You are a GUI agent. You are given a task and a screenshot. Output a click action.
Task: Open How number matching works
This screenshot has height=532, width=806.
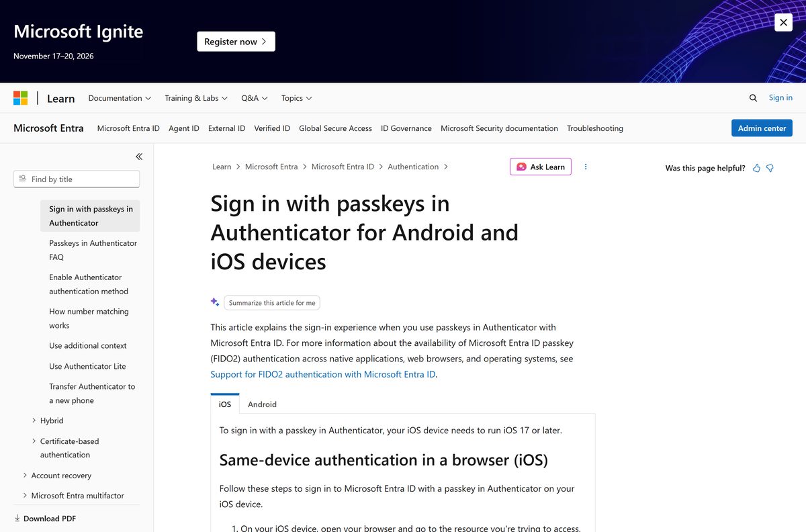click(89, 318)
